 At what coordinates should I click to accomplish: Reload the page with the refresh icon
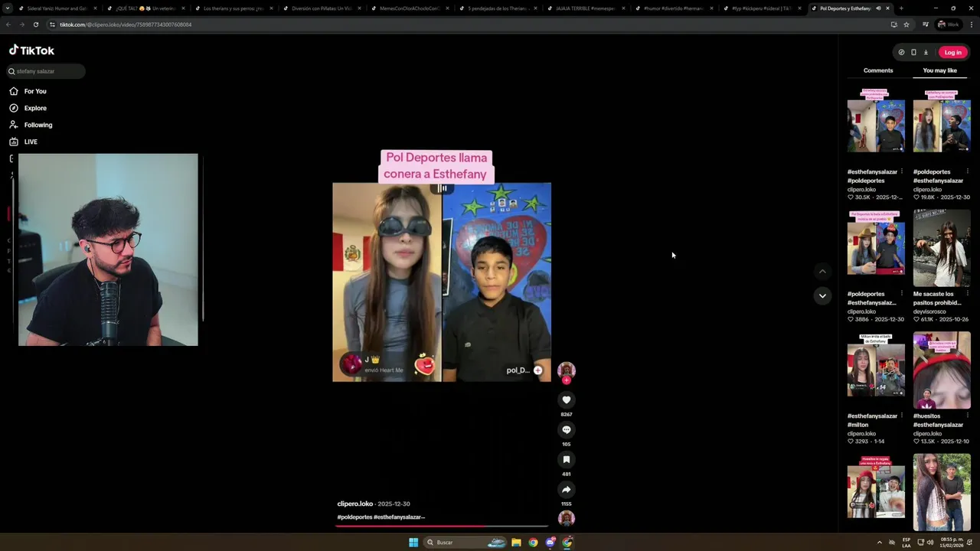(x=35, y=24)
